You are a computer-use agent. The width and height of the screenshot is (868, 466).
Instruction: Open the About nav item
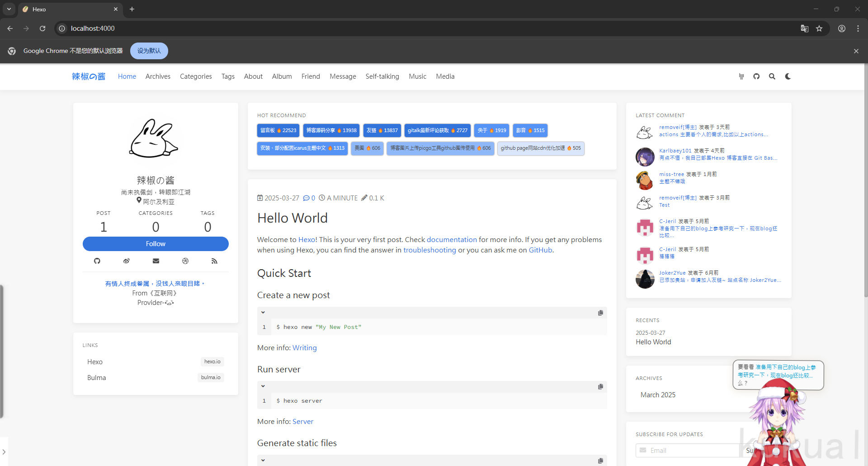coord(253,76)
